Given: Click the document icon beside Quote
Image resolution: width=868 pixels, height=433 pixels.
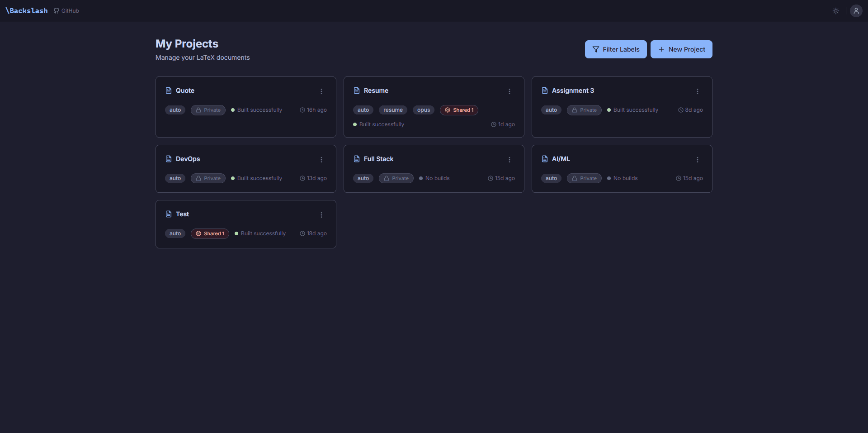Looking at the screenshot, I should (x=169, y=90).
